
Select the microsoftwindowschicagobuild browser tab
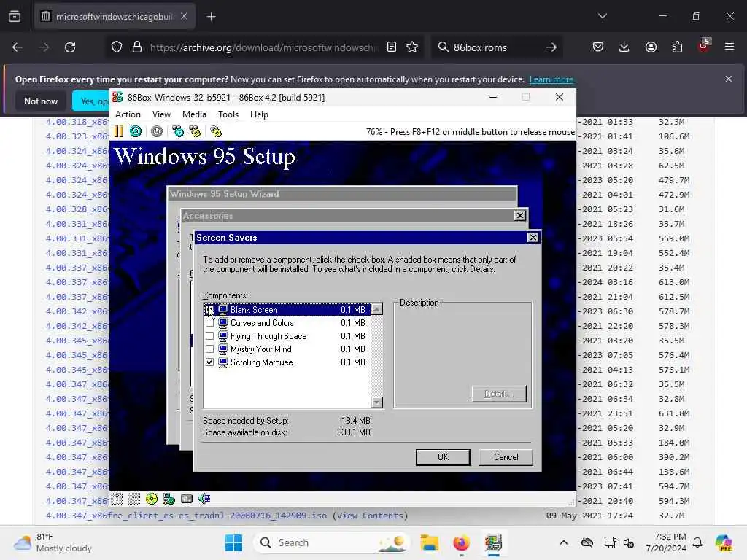(115, 17)
